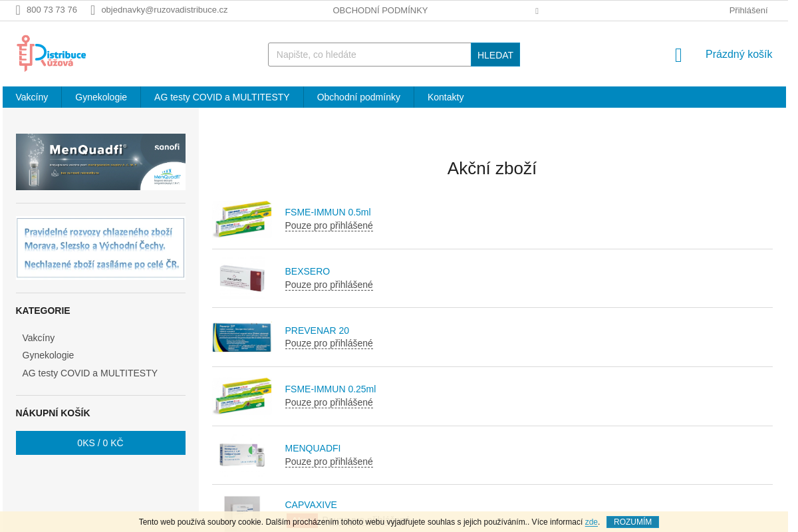
Task: Click 'Pouze pro přihlášené' under FSME-IMMUN 0.5ml
Action: coord(329,225)
